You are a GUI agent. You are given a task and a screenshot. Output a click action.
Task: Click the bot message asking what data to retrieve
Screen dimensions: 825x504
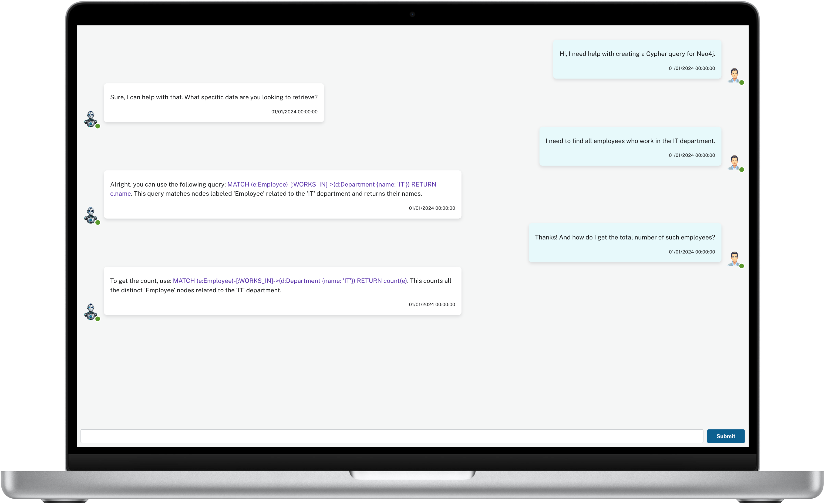(214, 97)
